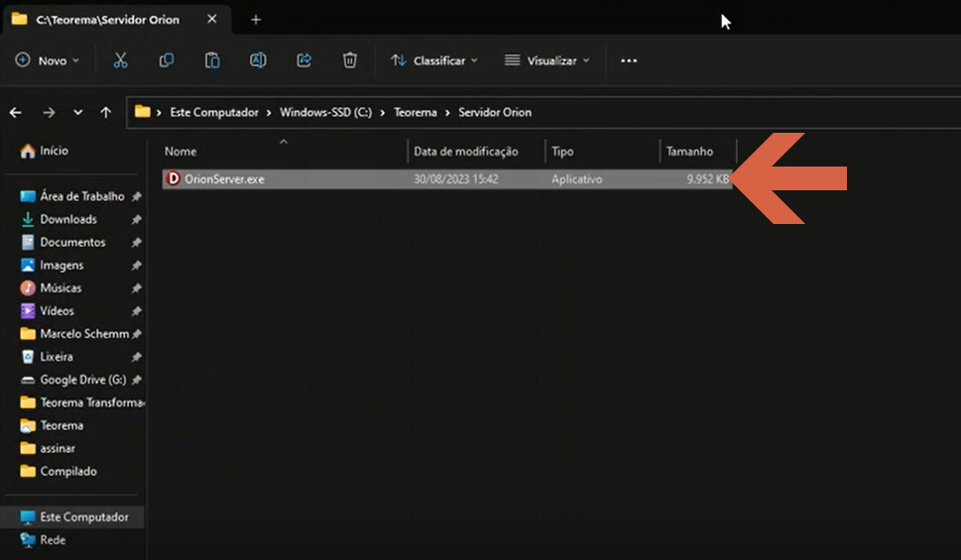Click the Cut scissors icon
961x560 pixels.
[120, 60]
